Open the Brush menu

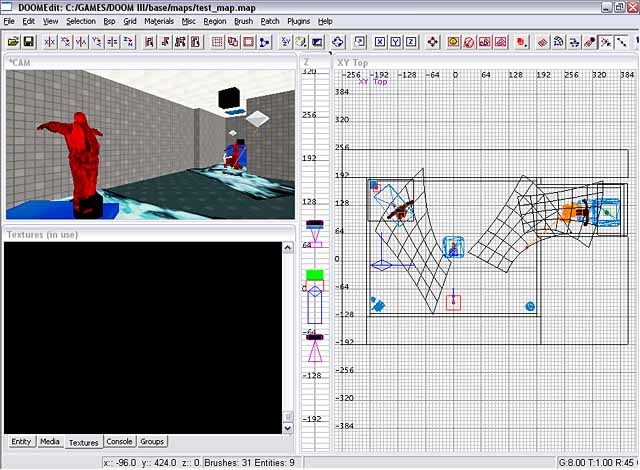pos(243,21)
